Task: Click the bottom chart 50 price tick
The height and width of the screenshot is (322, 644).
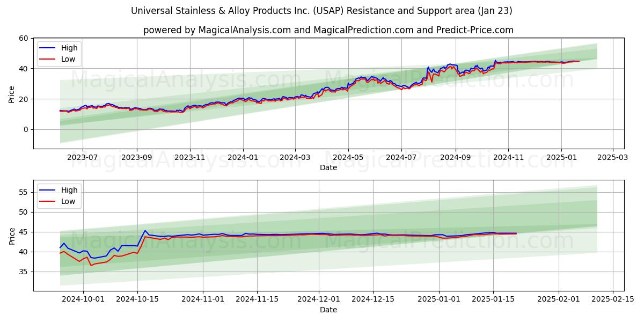Action: click(x=25, y=212)
